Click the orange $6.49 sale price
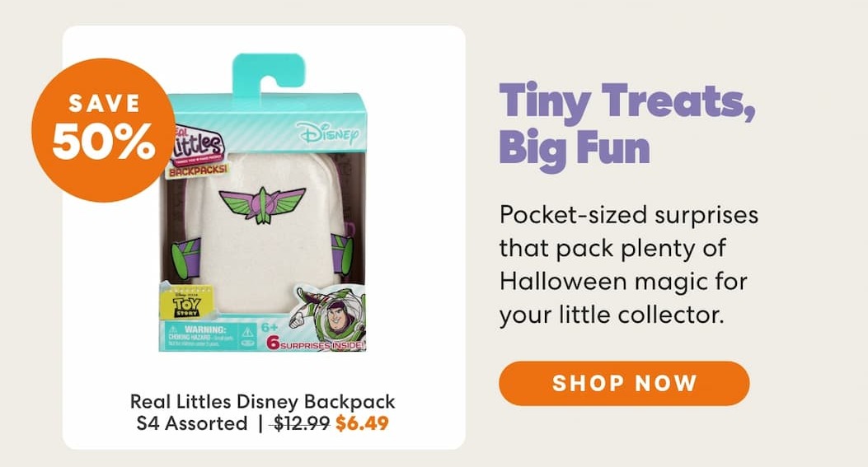Image resolution: width=868 pixels, height=467 pixels. tap(362, 423)
